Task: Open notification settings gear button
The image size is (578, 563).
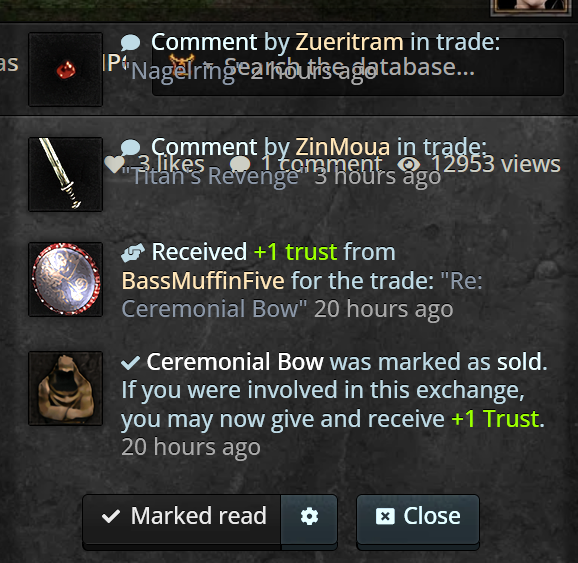Action: click(x=309, y=516)
